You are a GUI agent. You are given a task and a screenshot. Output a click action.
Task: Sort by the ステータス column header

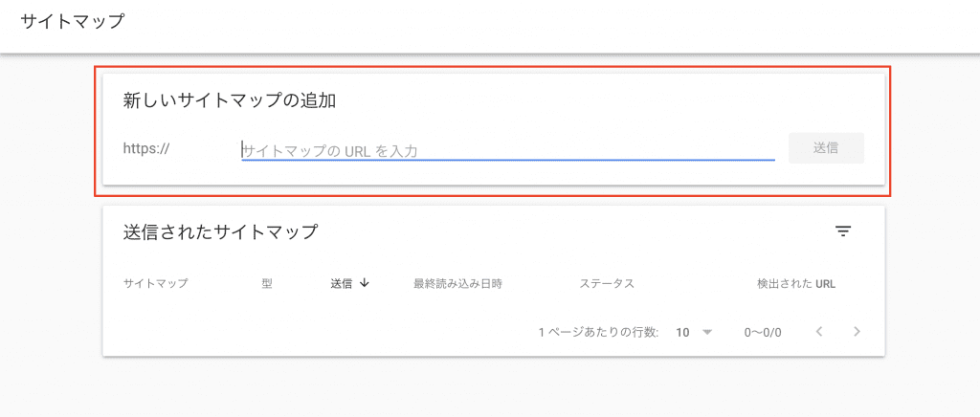coord(607,283)
